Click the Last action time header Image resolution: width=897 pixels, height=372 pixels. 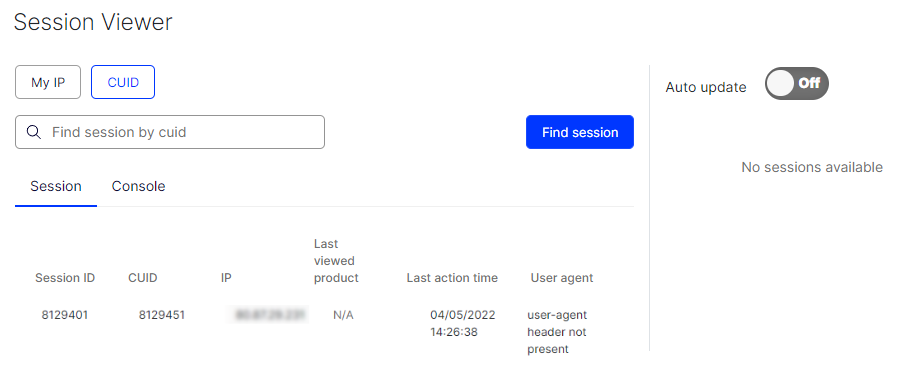click(452, 278)
